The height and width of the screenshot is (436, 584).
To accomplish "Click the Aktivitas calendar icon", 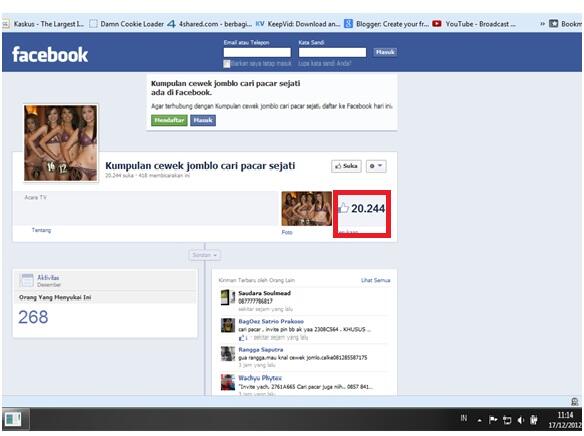I will [x=27, y=280].
